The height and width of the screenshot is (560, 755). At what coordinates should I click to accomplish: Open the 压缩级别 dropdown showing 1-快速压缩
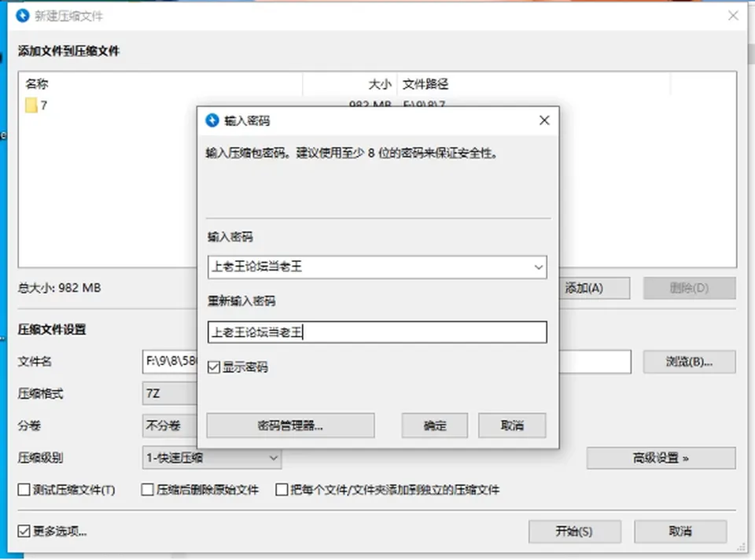point(212,458)
